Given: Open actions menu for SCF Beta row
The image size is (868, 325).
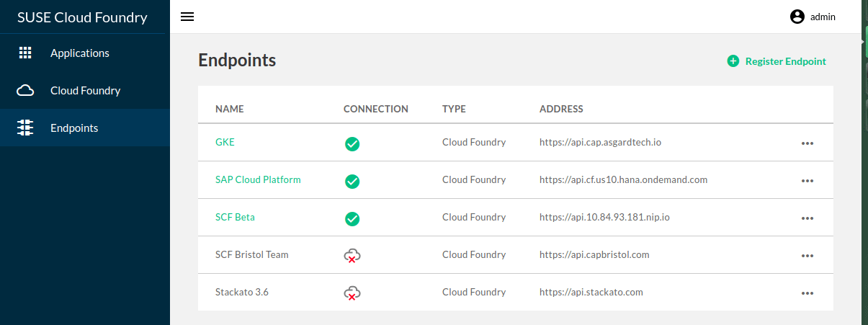Looking at the screenshot, I should point(807,218).
